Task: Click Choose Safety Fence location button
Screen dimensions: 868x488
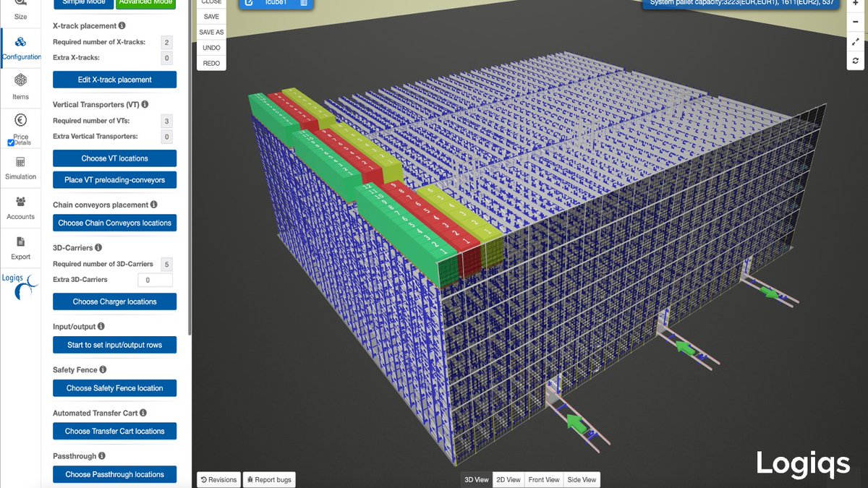Action: coord(114,388)
